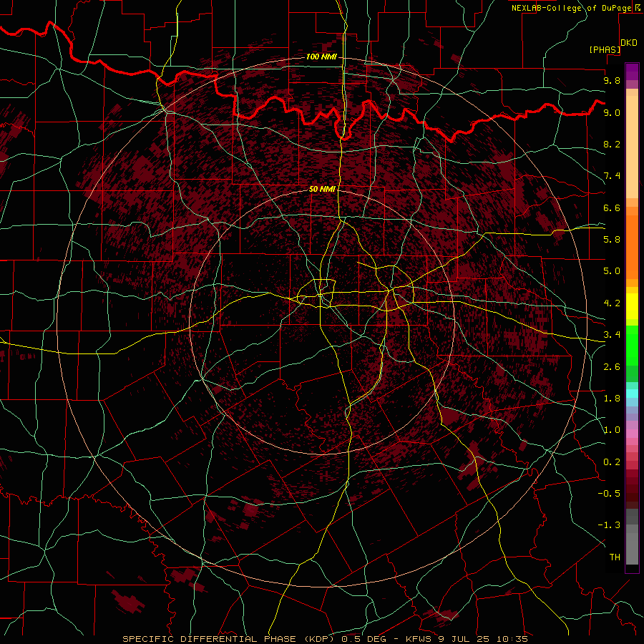This screenshot has width=644, height=644.
Task: Pick the peach segment of the color bar
Action: pos(632,147)
